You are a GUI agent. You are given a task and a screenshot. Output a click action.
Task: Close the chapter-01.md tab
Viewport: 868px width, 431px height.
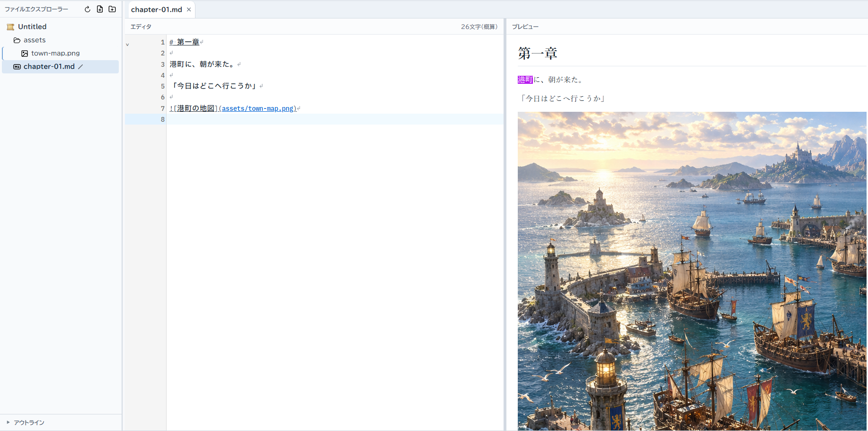pos(189,9)
